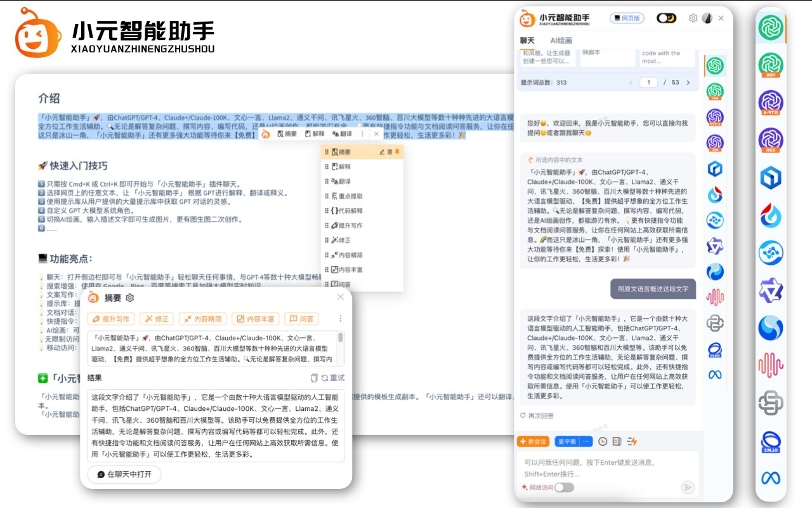Choose 重点提取 from the command list
Screen dimensions: 812x508
point(362,196)
